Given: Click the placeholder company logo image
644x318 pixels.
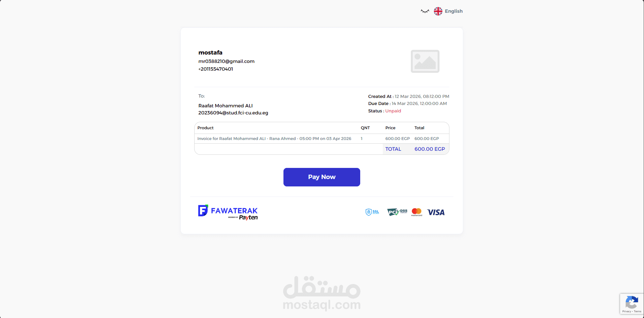Looking at the screenshot, I should point(425,61).
